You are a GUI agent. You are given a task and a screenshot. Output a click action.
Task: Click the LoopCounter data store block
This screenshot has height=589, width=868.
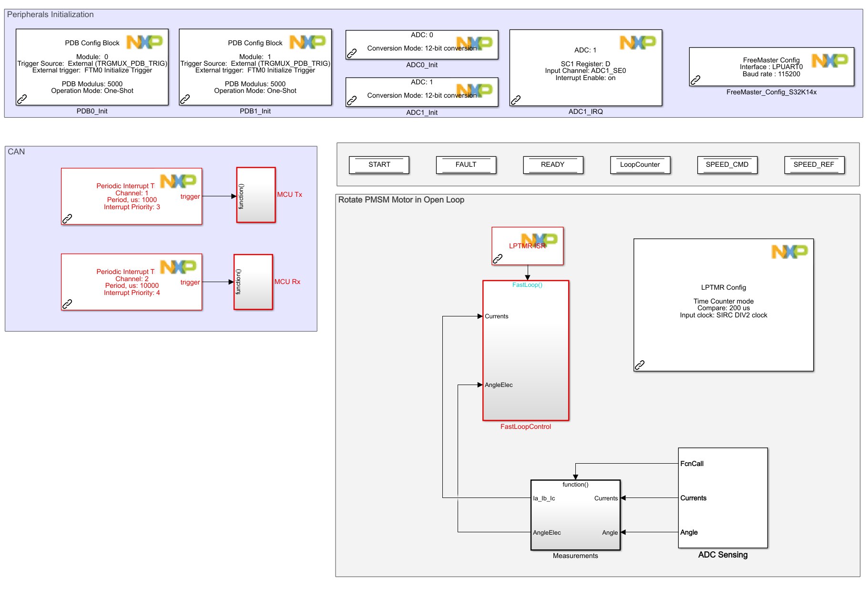pyautogui.click(x=640, y=165)
